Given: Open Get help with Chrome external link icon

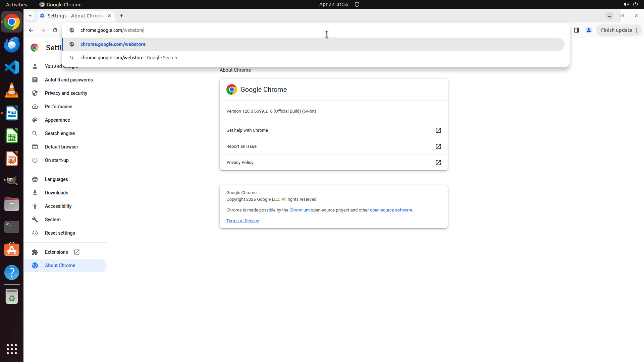Looking at the screenshot, I should [x=438, y=130].
